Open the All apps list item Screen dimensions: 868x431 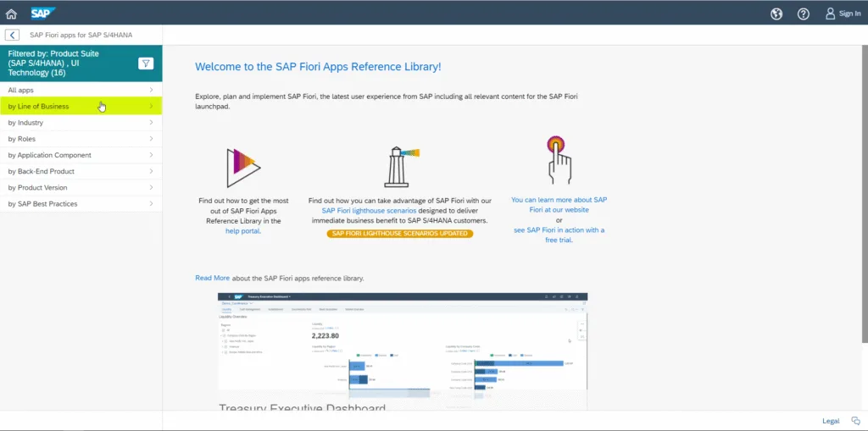[x=81, y=90]
